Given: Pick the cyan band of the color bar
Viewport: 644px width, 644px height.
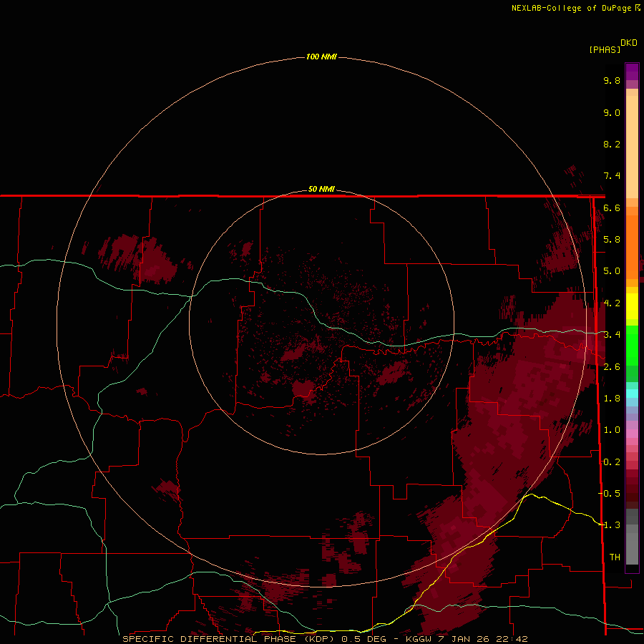Looking at the screenshot, I should pos(632,393).
